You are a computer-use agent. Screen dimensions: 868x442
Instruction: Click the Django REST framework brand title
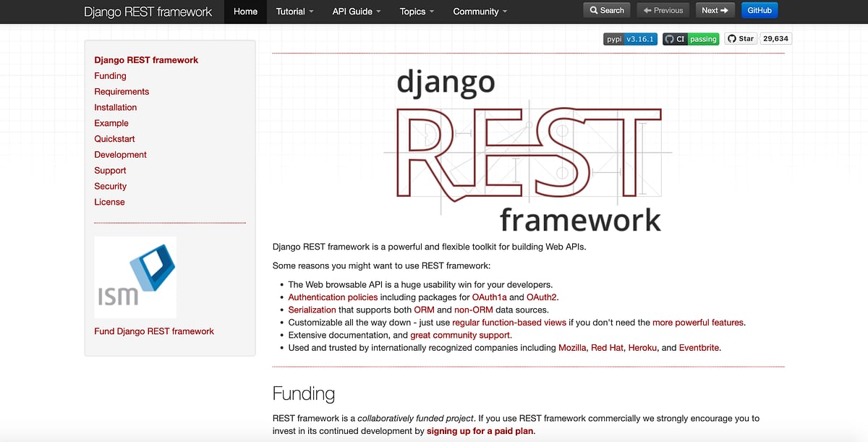(148, 12)
